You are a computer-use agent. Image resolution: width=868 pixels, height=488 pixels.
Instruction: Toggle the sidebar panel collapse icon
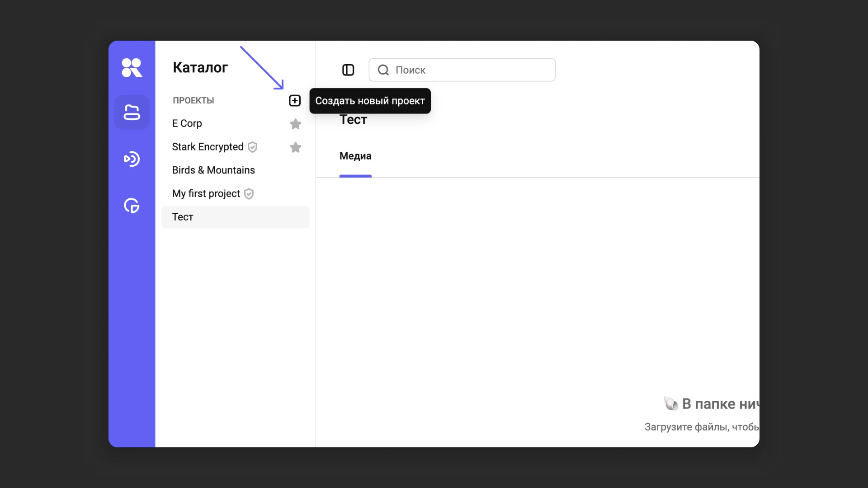point(348,70)
